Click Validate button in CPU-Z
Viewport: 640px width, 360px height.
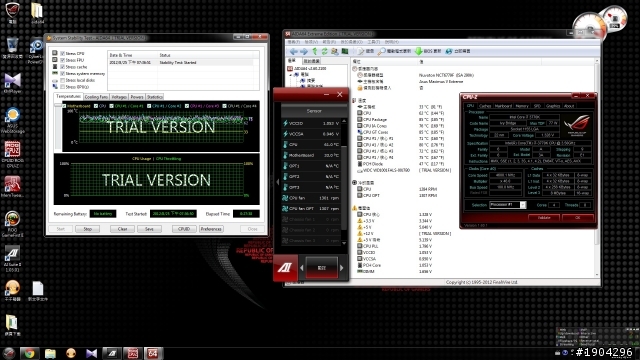tap(544, 218)
